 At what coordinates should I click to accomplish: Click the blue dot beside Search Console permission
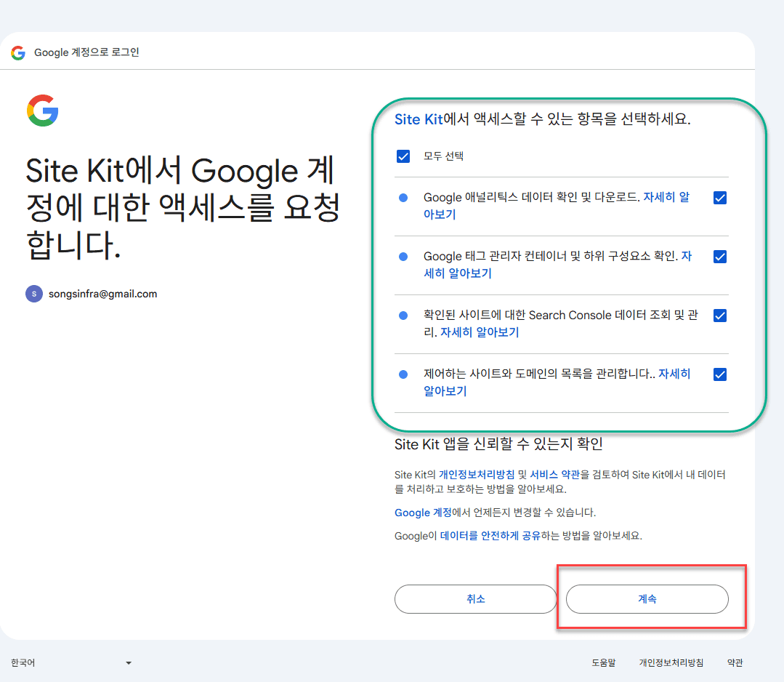[403, 316]
